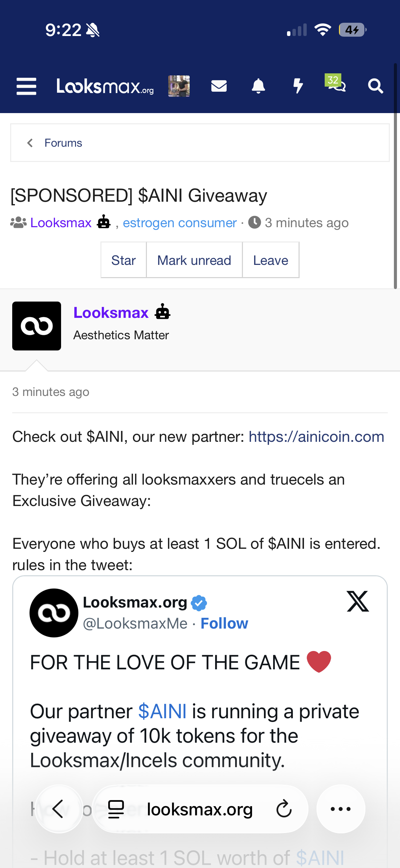400x868 pixels.
Task: Follow Looksmax.org on embedded tweet
Action: [224, 623]
